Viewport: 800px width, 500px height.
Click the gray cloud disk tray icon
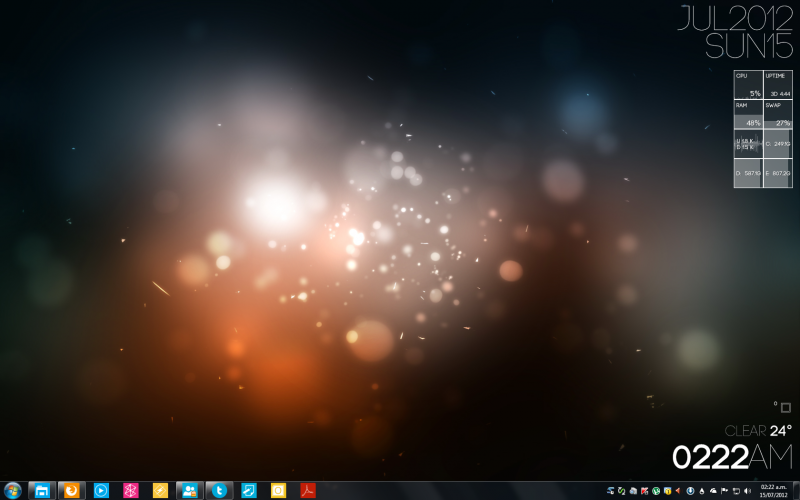[x=633, y=491]
